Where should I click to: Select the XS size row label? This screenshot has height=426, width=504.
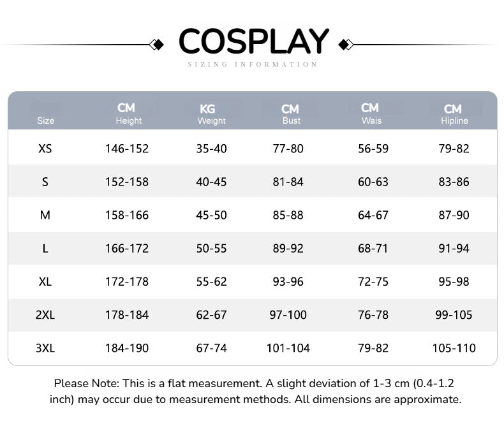(x=45, y=149)
